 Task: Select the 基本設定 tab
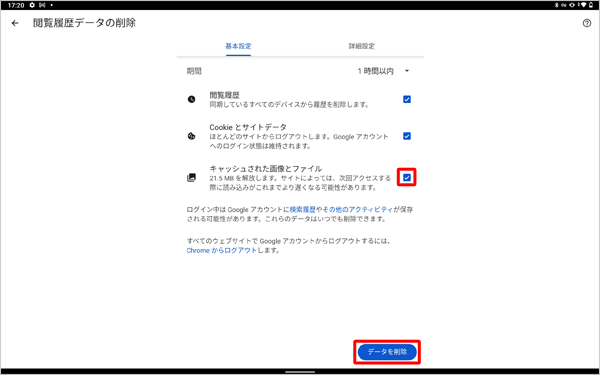(x=238, y=46)
